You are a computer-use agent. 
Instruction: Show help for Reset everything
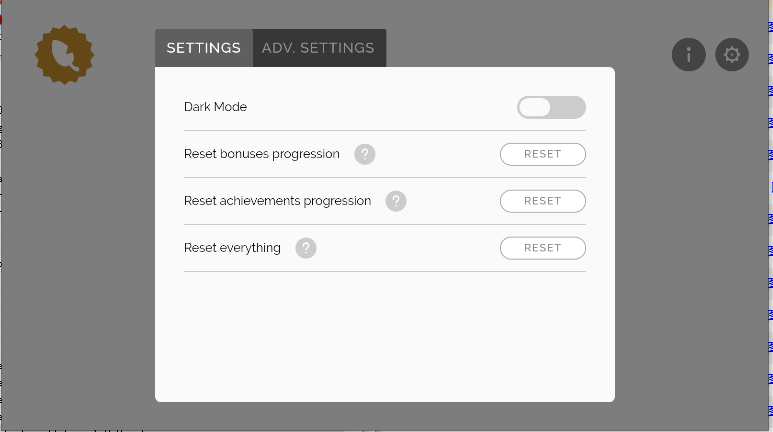[306, 248]
